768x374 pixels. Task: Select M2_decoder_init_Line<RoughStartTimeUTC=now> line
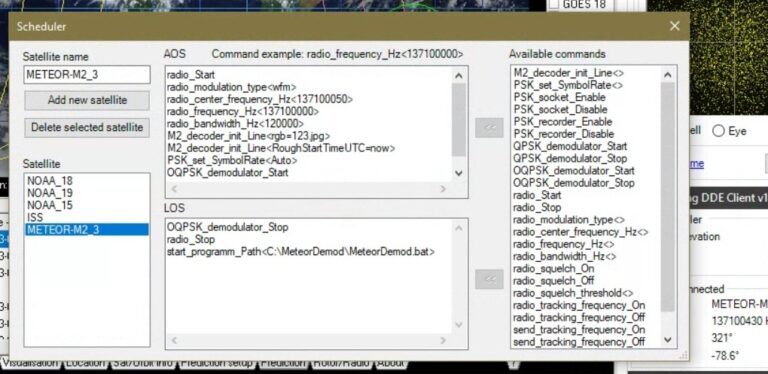(x=281, y=148)
